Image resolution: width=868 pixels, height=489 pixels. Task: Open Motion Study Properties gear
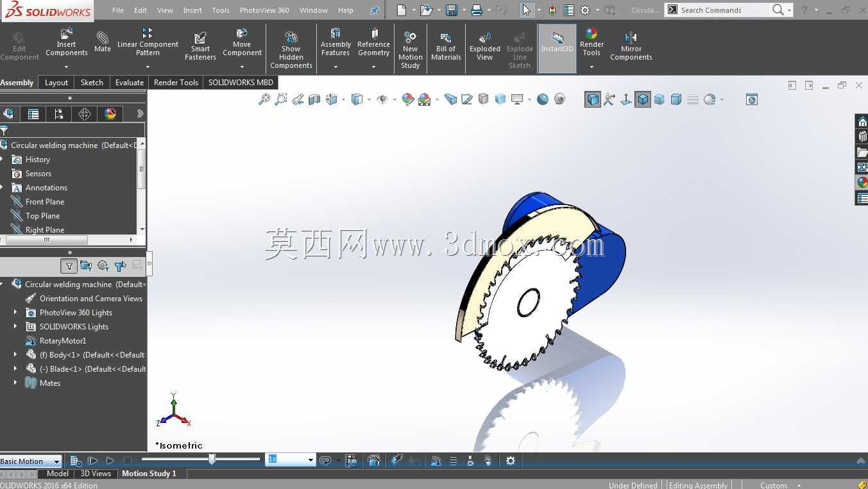pyautogui.click(x=511, y=461)
